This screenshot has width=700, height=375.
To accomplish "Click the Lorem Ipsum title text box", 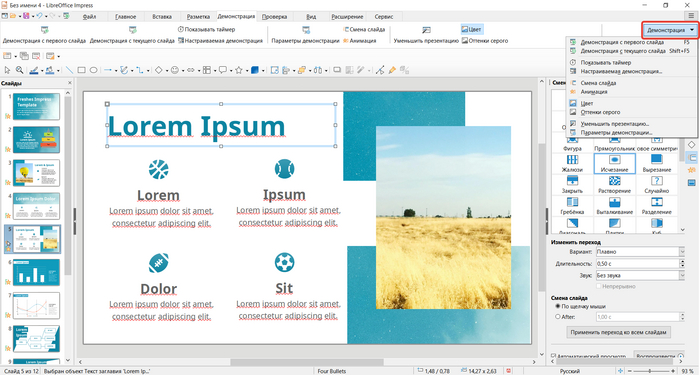I will (x=221, y=125).
